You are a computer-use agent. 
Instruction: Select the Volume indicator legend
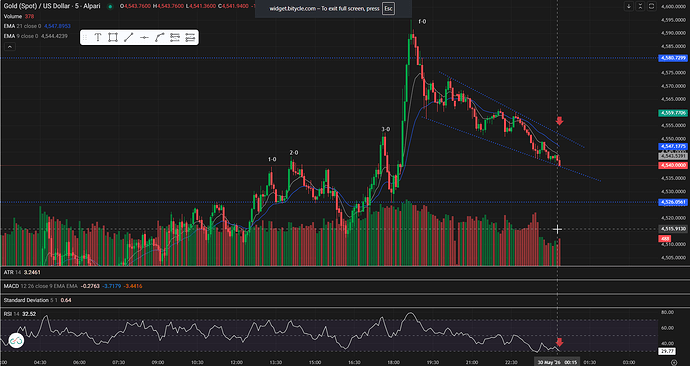[x=19, y=16]
